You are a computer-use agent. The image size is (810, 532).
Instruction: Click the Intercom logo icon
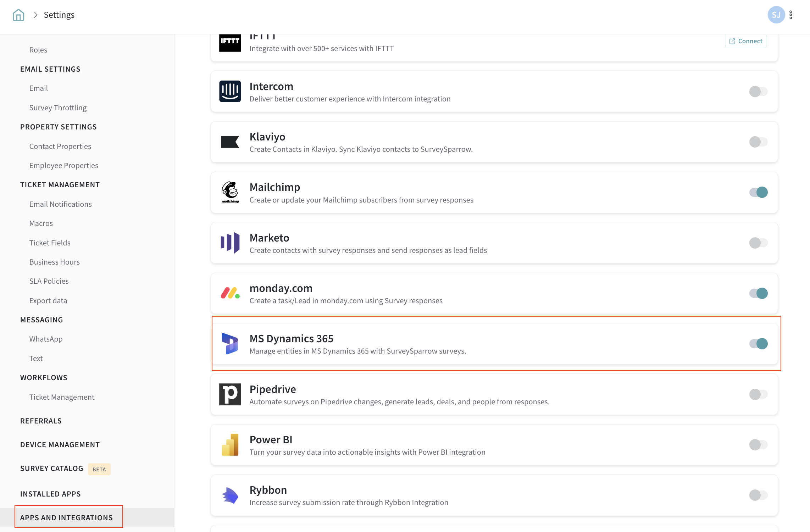point(230,92)
